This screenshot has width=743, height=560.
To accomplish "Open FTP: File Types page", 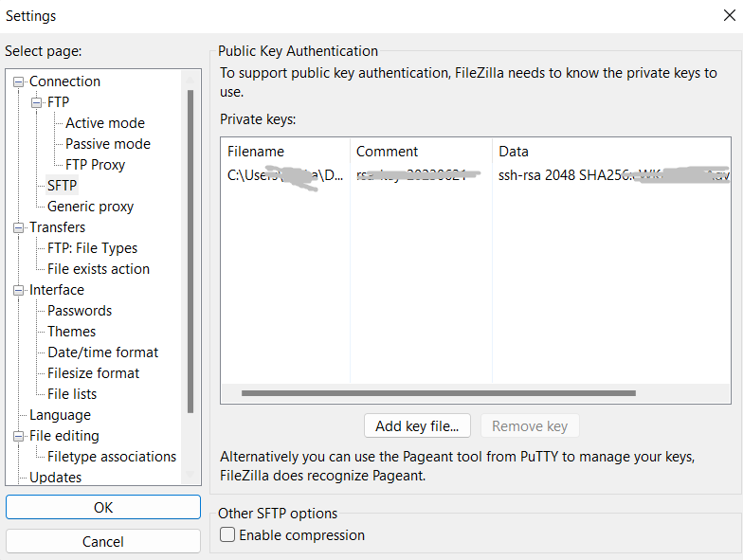I will click(x=93, y=248).
